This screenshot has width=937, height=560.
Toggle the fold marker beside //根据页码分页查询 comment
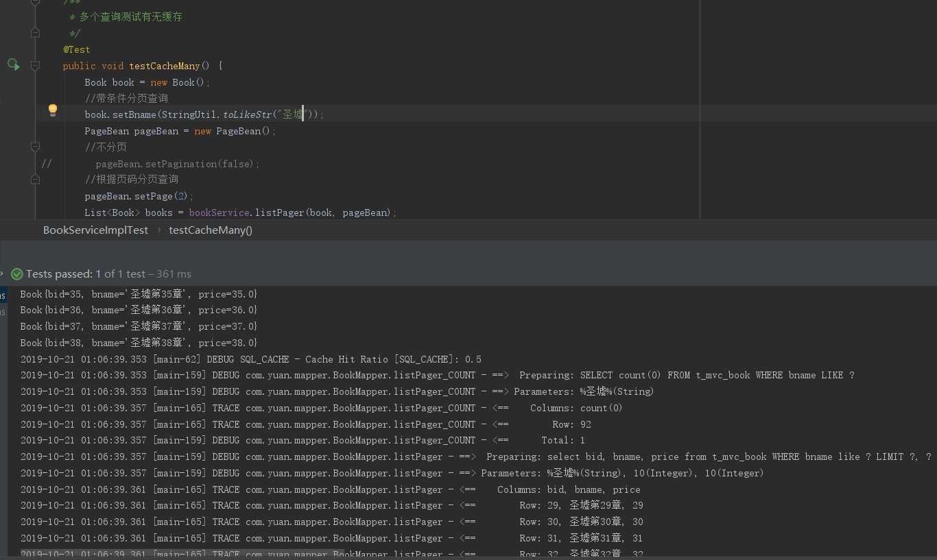(x=35, y=179)
